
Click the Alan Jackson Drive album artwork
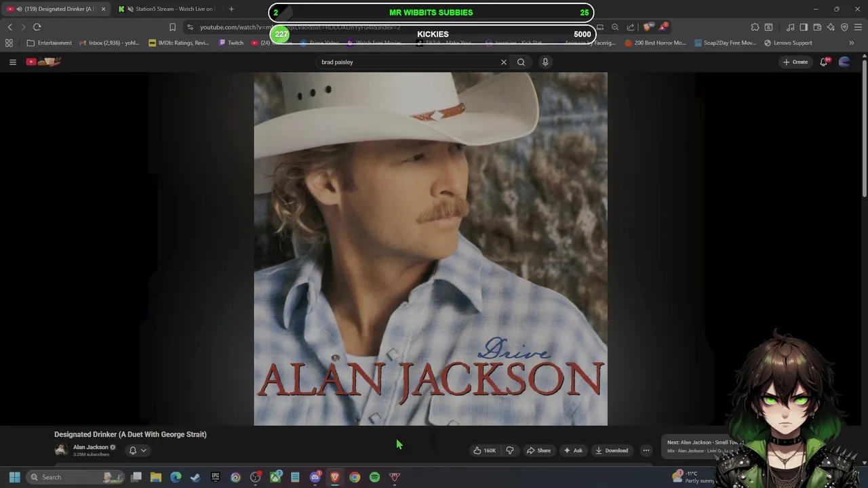431,249
